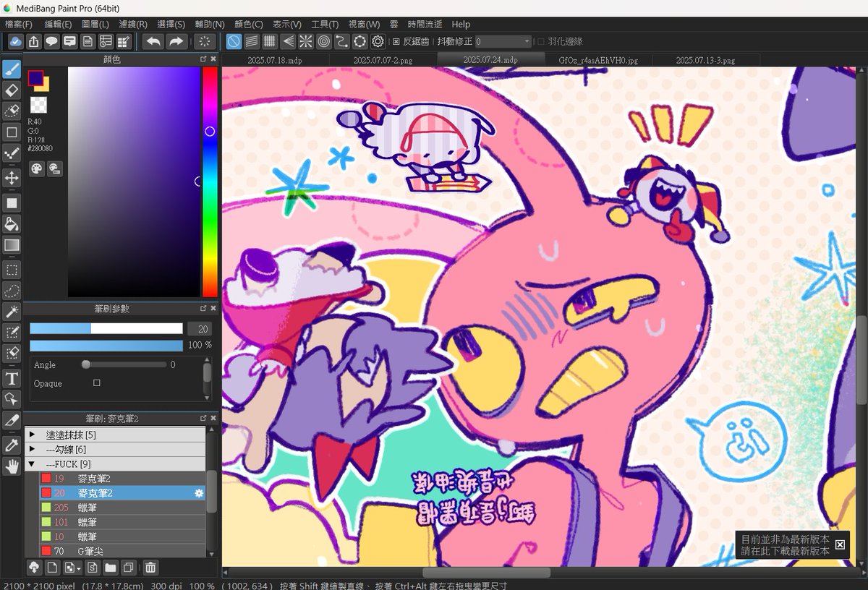Enable parallel line snap
Image resolution: width=868 pixels, height=590 pixels.
252,41
